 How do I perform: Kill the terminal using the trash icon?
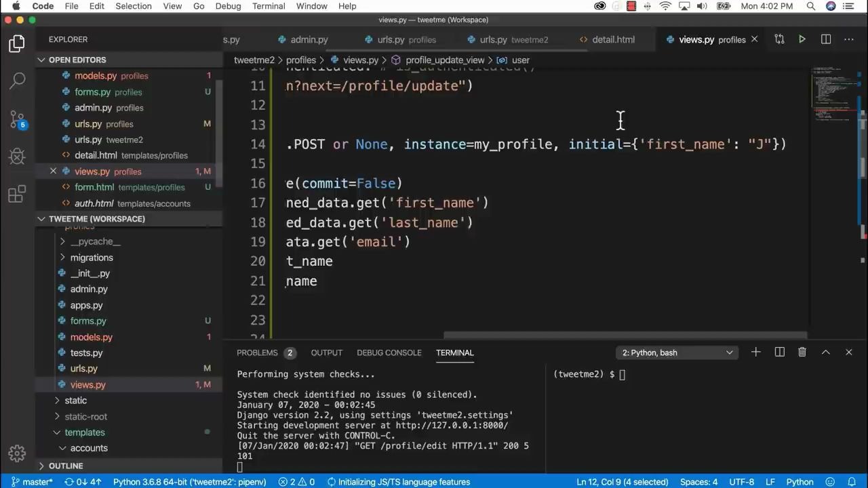tap(802, 352)
